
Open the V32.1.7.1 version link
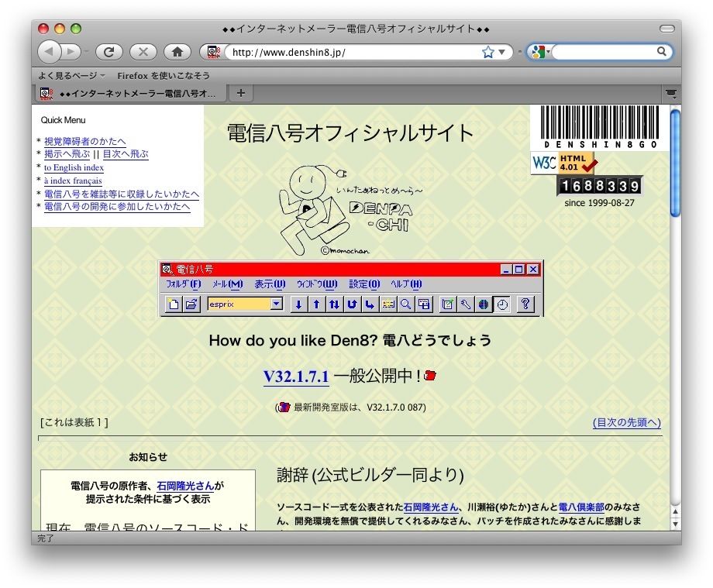pyautogui.click(x=295, y=377)
